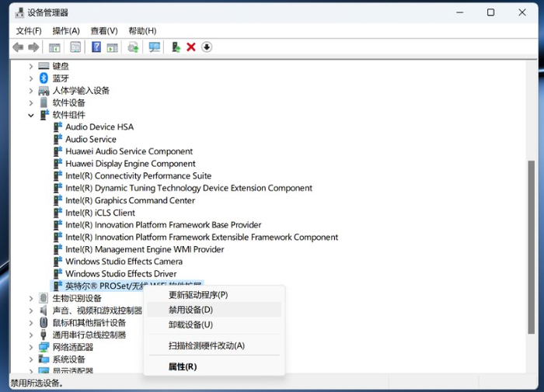Minimize the Device Manager window
This screenshot has height=392, width=544.
click(460, 12)
